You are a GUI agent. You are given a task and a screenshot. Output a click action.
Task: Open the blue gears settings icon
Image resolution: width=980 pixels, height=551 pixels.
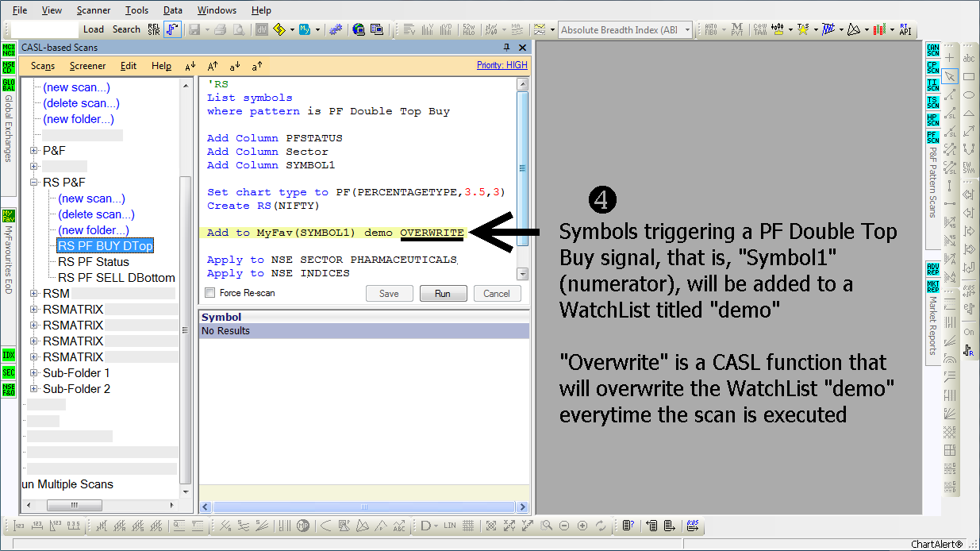coord(336,29)
